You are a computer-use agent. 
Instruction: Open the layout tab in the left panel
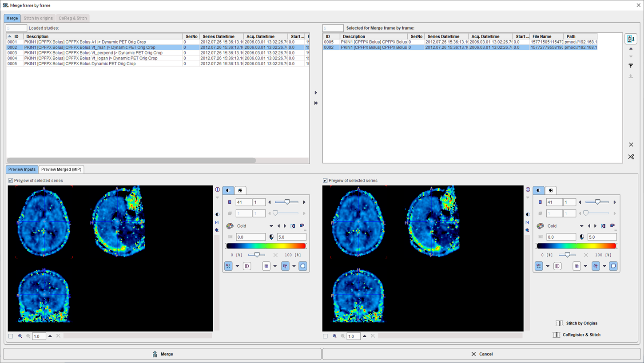tap(240, 190)
